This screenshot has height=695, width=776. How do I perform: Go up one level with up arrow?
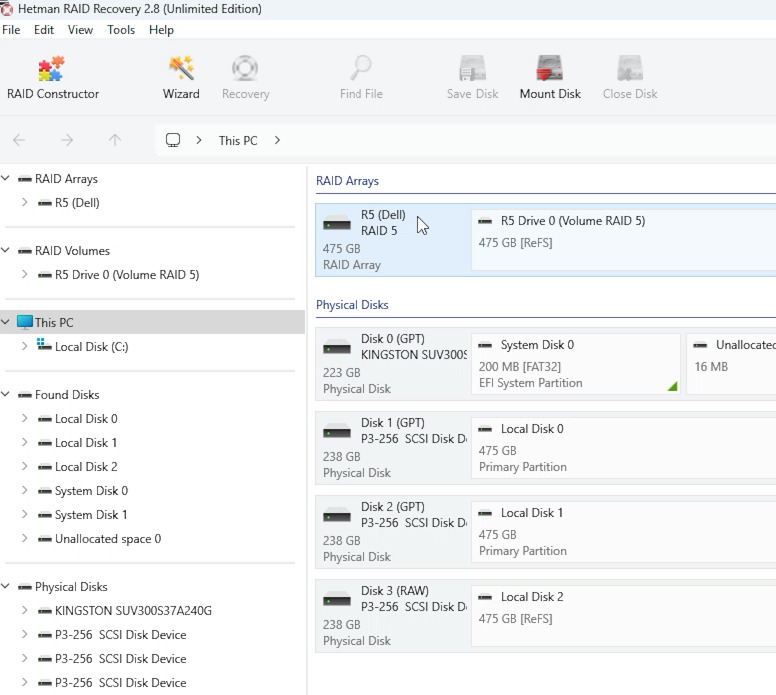(115, 141)
